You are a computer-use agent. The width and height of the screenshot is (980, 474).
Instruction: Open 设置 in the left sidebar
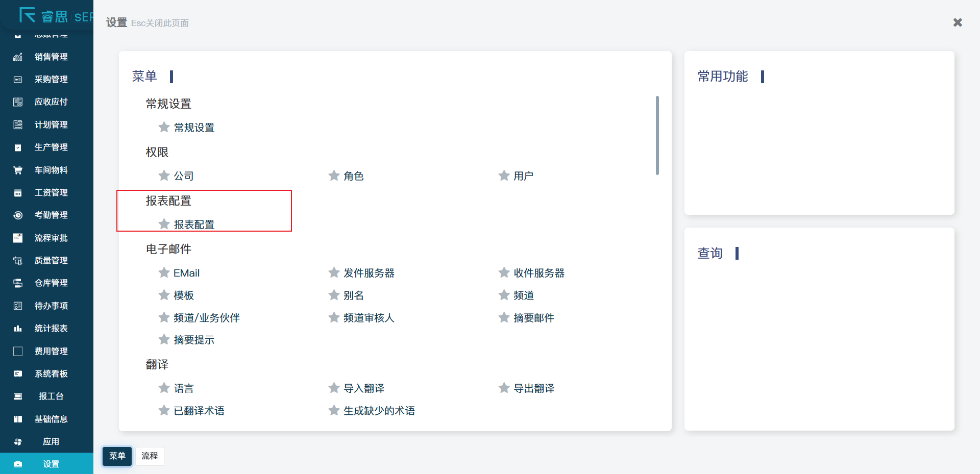51,464
